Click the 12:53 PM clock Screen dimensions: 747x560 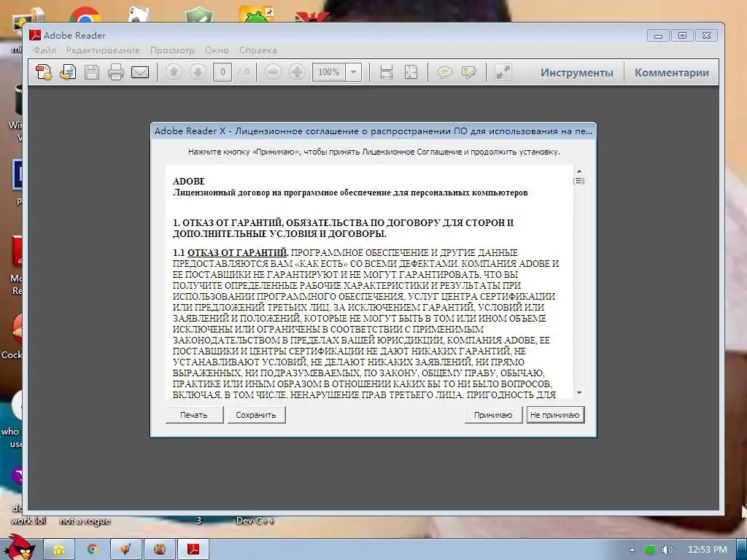pos(708,550)
